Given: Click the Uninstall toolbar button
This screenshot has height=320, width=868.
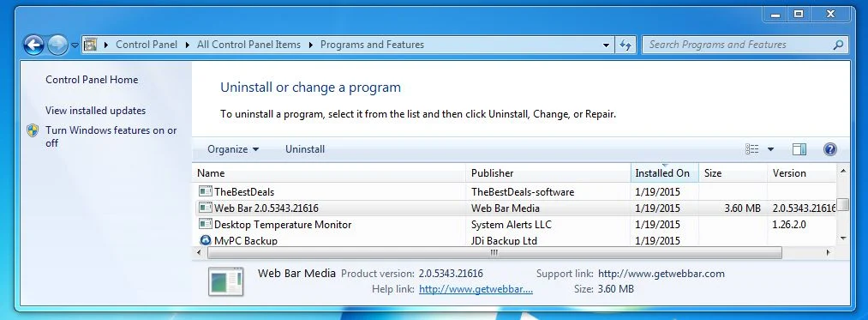Looking at the screenshot, I should [x=305, y=149].
